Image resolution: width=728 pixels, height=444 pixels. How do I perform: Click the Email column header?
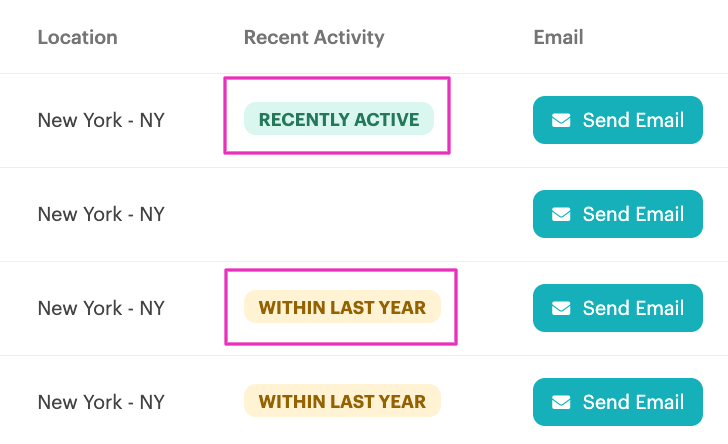[558, 38]
